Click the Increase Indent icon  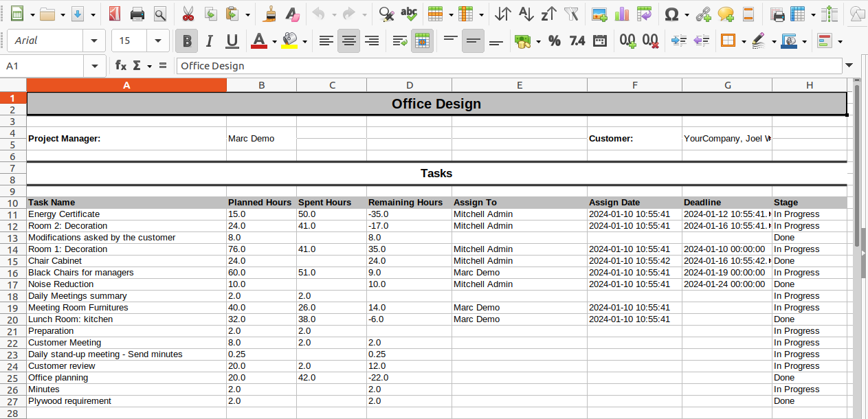pos(678,41)
